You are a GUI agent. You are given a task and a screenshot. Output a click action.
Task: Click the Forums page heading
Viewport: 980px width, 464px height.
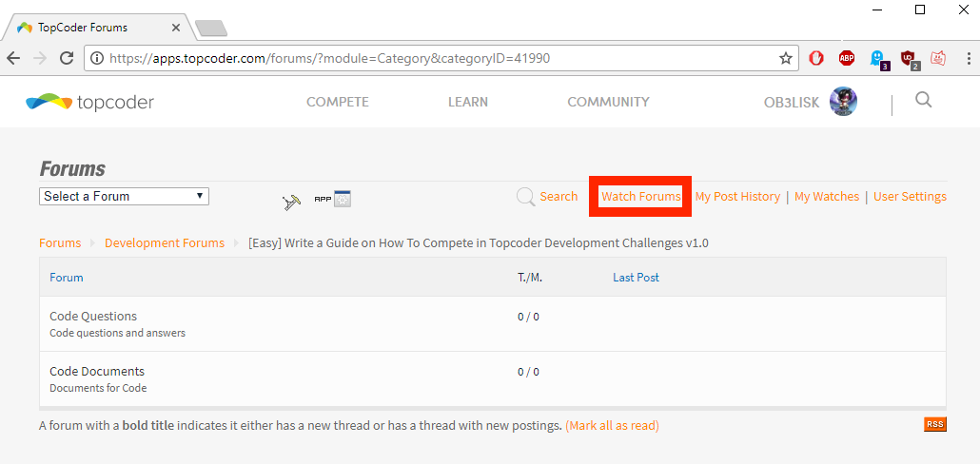(x=72, y=168)
